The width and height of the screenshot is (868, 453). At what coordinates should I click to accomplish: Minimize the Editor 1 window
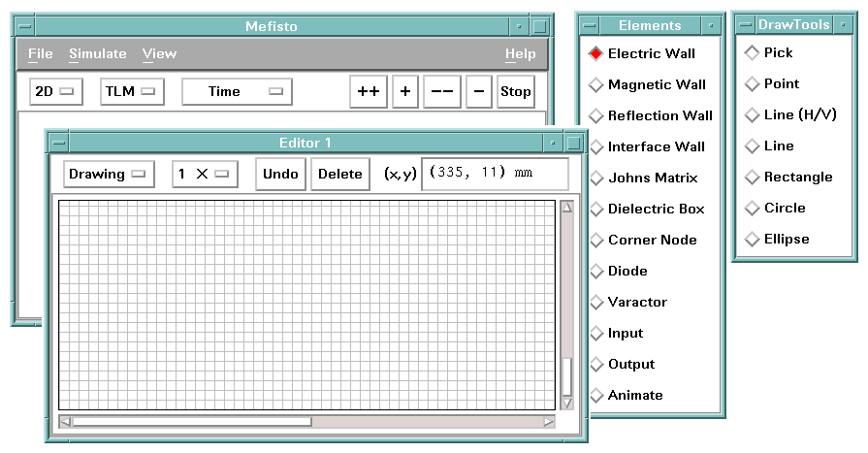(553, 143)
